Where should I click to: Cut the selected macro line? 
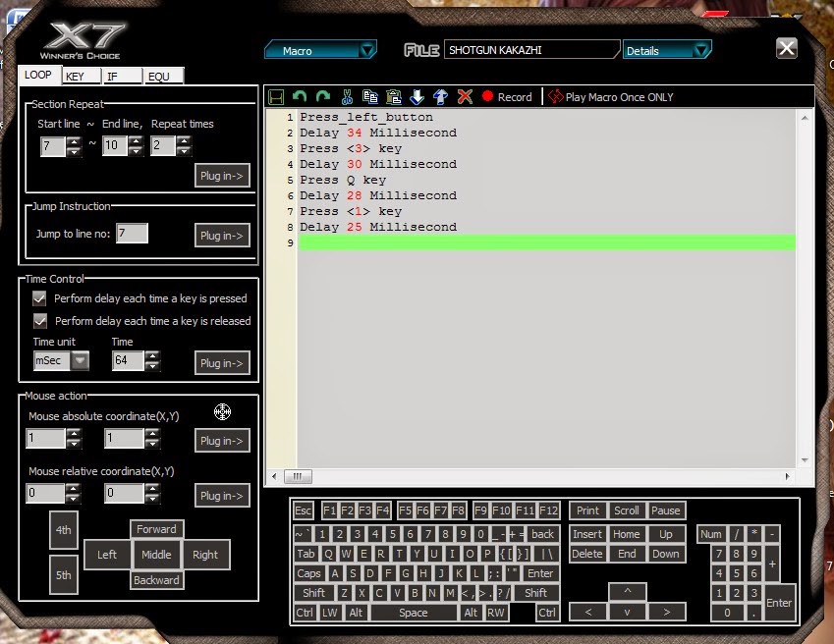(x=348, y=96)
